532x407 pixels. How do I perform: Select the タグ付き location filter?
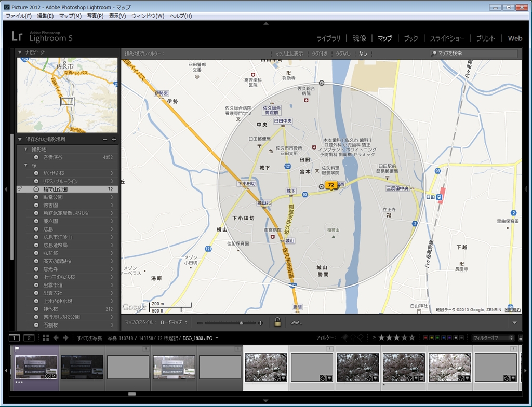[x=319, y=53]
